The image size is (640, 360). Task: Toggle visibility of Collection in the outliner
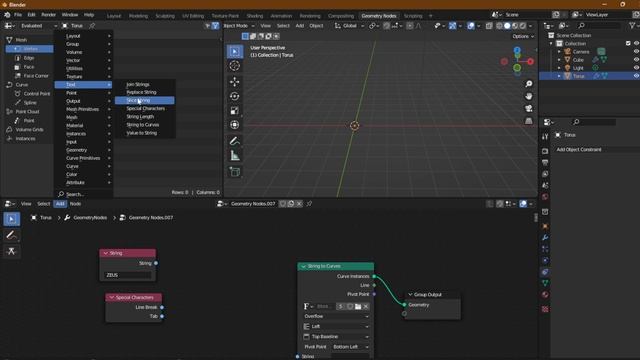pos(636,44)
